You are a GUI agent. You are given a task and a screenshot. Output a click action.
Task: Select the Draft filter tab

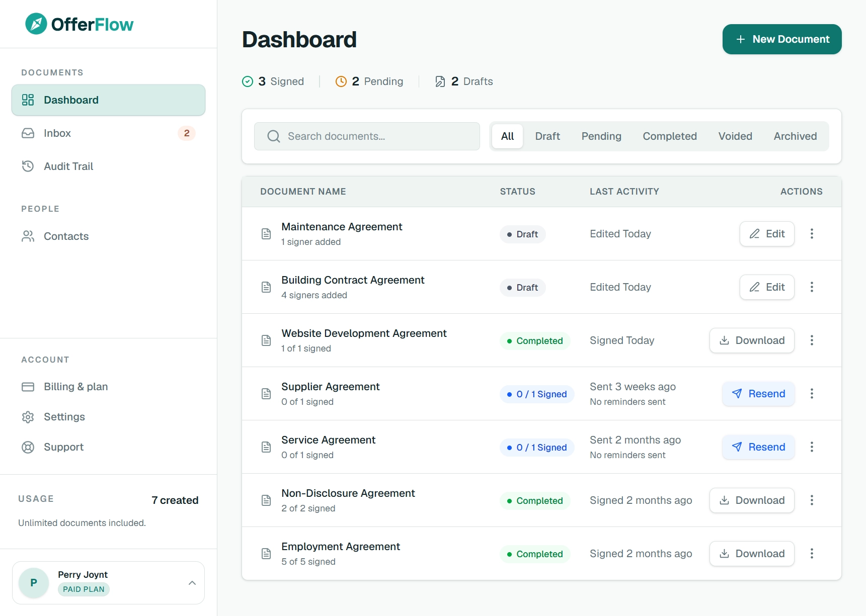[547, 136]
